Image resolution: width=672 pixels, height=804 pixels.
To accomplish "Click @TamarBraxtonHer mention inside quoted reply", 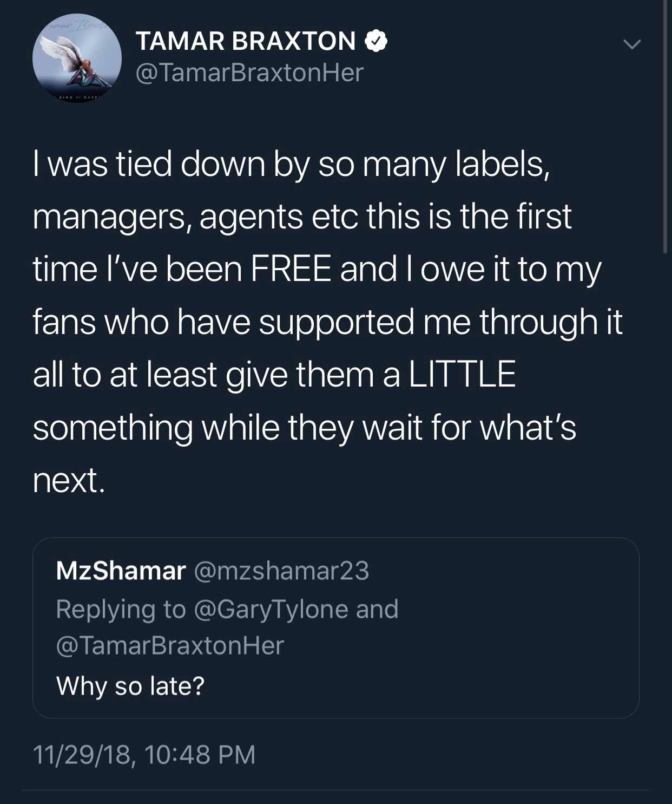I will click(x=170, y=645).
